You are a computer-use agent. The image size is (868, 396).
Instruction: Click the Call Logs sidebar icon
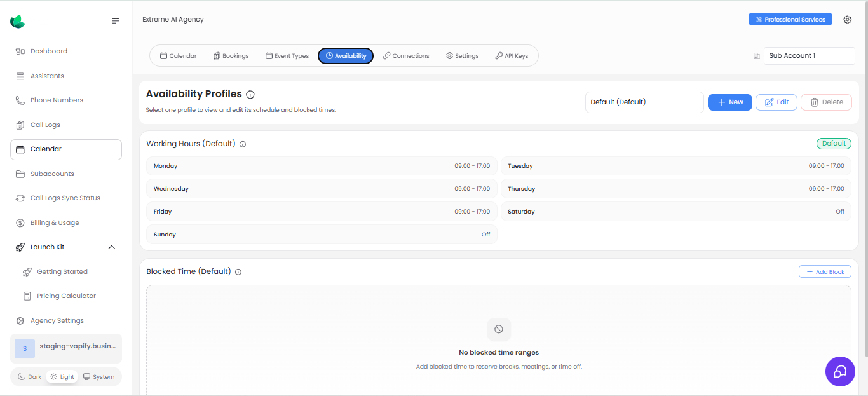20,125
